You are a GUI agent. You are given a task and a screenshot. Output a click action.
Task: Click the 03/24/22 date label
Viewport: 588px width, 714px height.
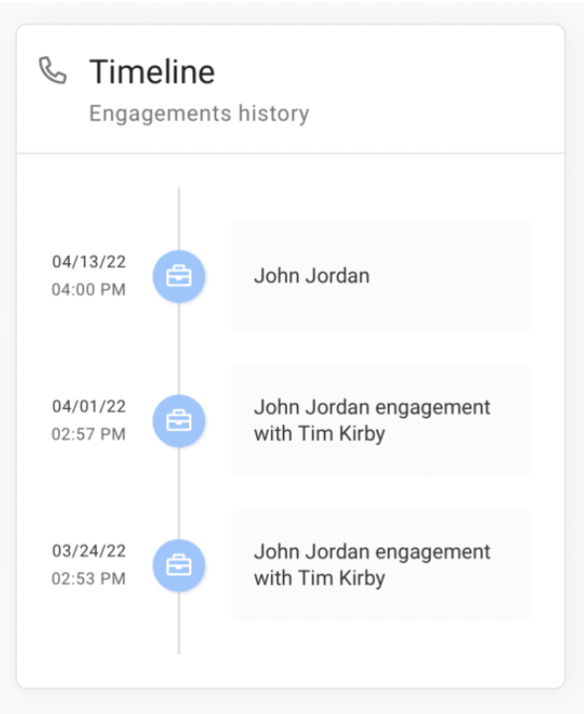[x=89, y=551]
